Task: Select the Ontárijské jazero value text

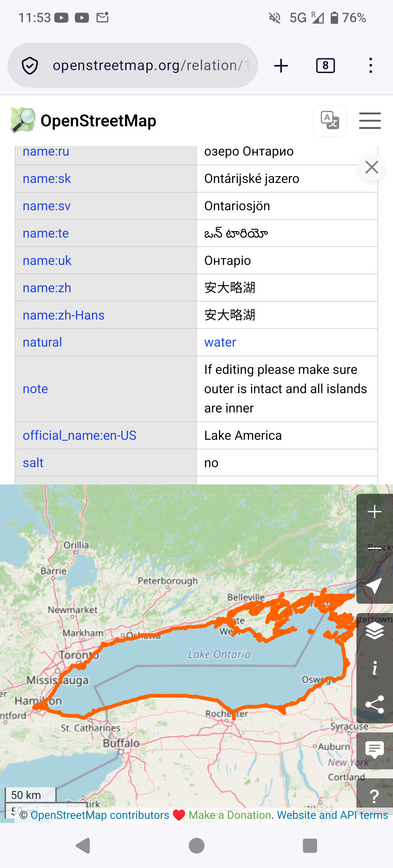Action: 252,179
